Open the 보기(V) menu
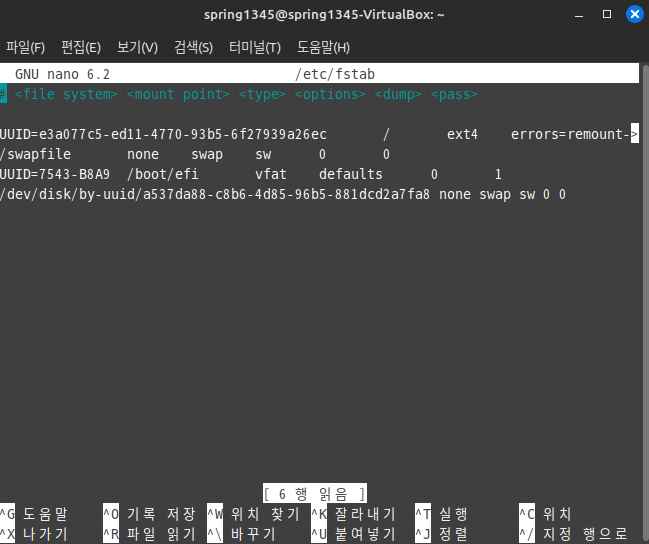This screenshot has width=649, height=544. (137, 47)
